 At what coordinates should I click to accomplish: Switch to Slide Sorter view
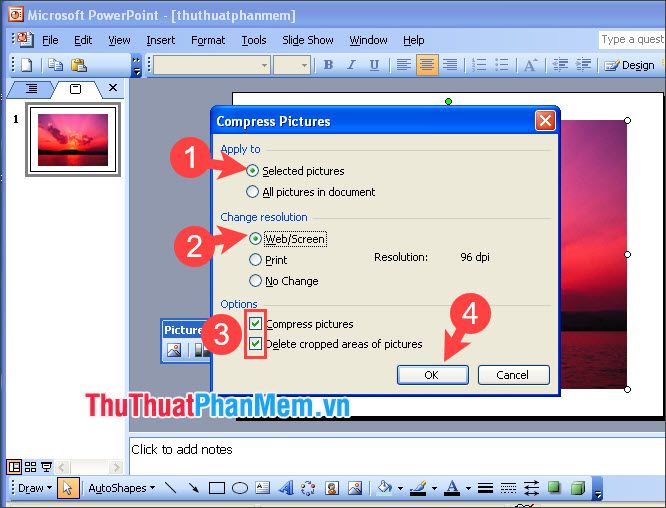[x=31, y=467]
